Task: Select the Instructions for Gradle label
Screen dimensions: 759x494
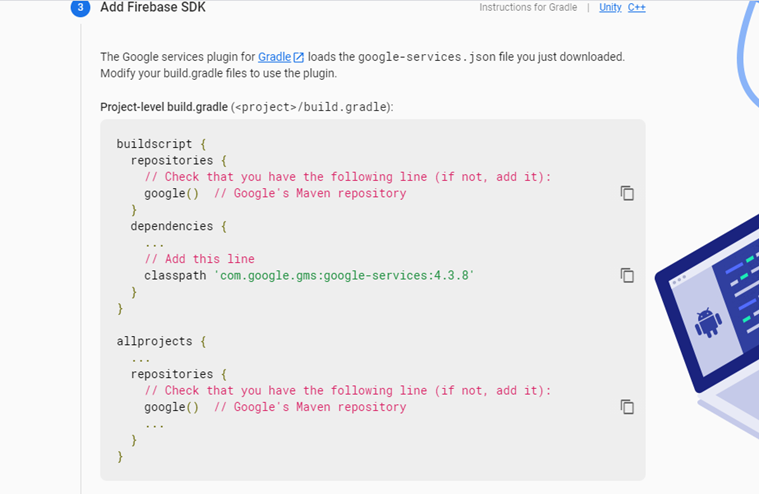Action: 528,7
